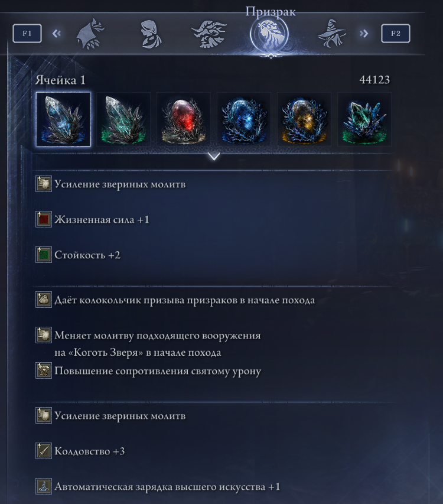Image resolution: width=443 pixels, height=504 pixels.
Task: Click the F2 next page key button
Action: click(396, 33)
